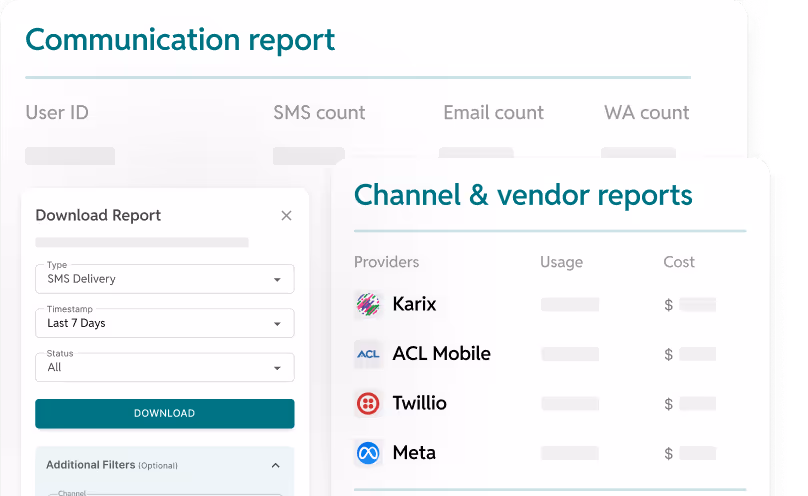808x496 pixels.
Task: Click the Channel & vendor reports heading
Action: coord(523,195)
